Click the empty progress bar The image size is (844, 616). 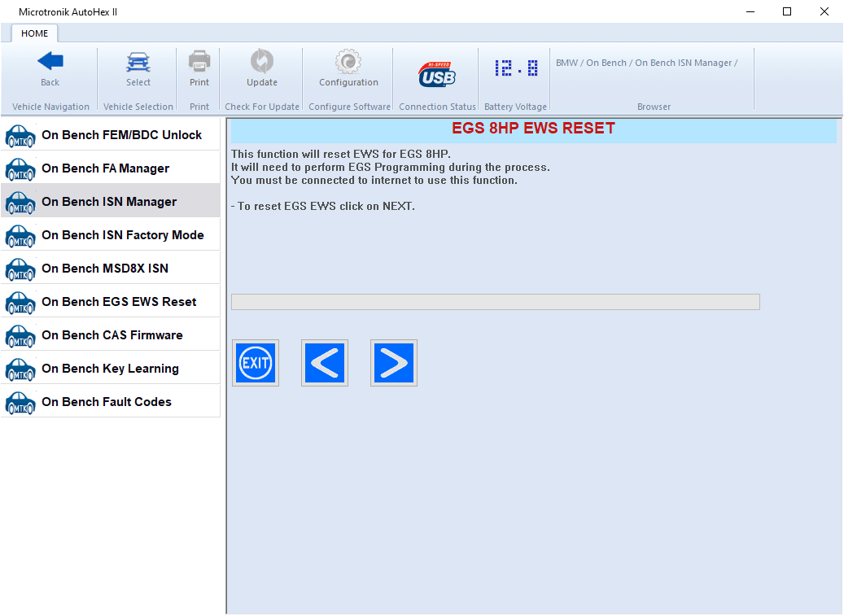click(495, 302)
